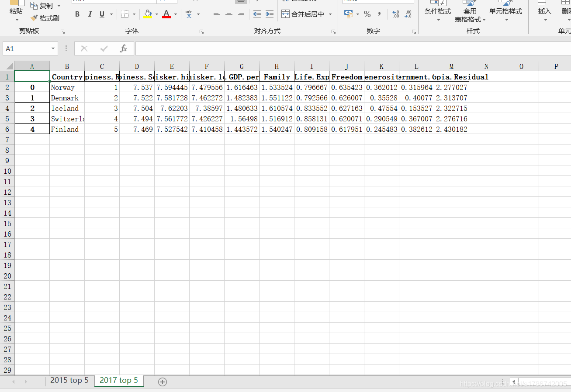Click the Denmark cell

(x=67, y=98)
